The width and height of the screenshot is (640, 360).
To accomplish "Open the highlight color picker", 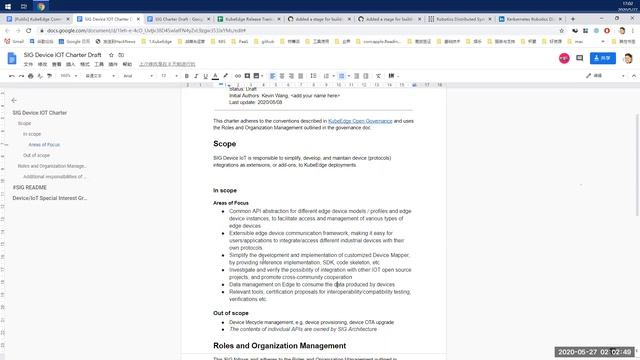I will [225, 76].
